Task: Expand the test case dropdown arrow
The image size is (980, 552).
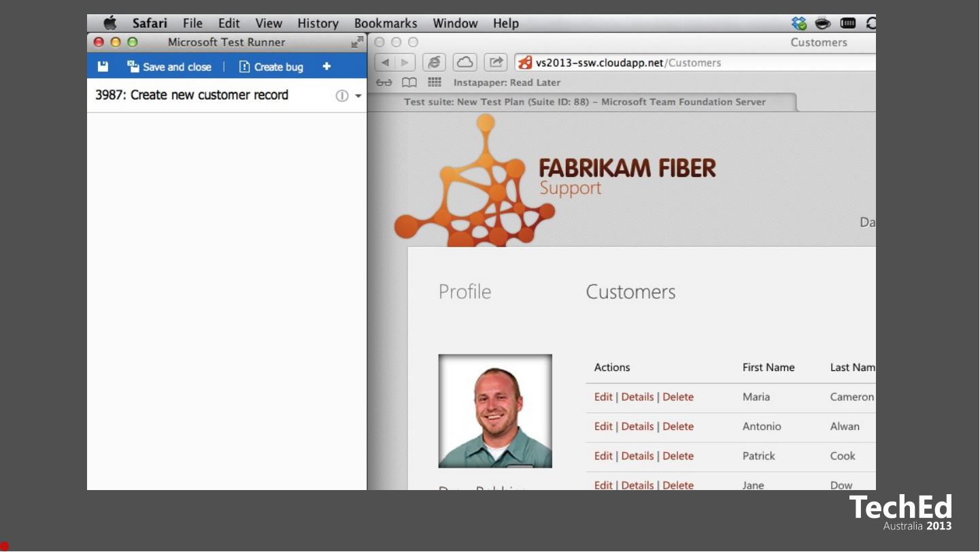Action: tap(358, 96)
